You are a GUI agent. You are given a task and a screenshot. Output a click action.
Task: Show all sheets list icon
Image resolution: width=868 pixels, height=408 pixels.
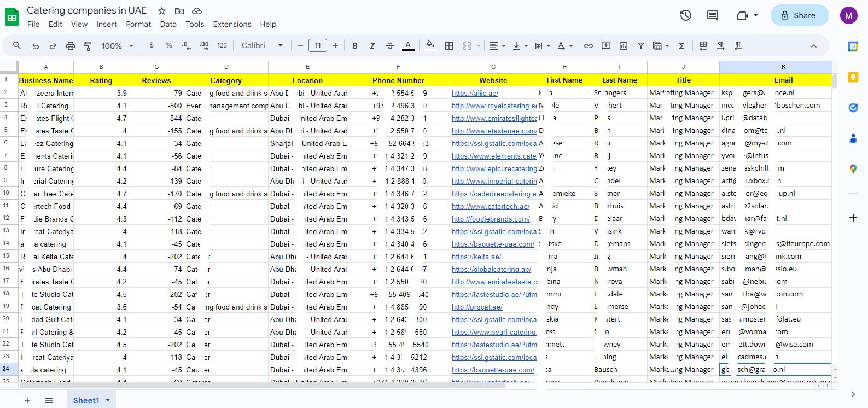pos(49,400)
